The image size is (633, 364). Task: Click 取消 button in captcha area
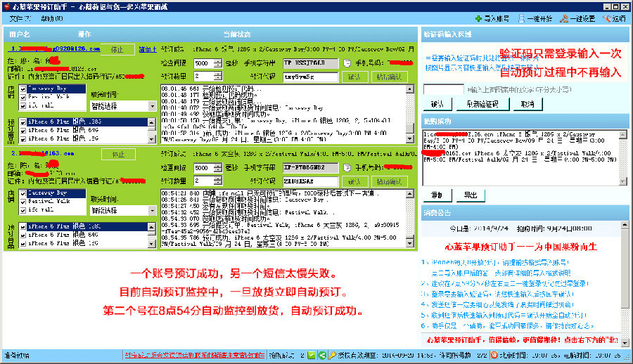[527, 104]
